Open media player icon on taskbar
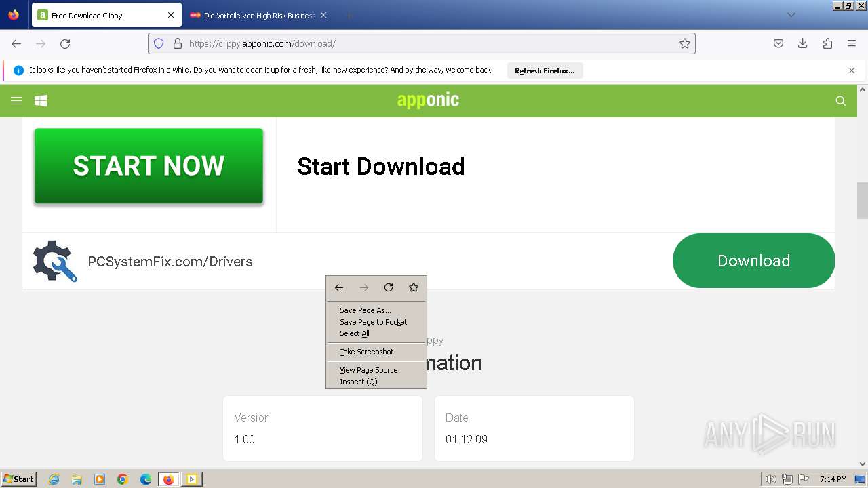Image resolution: width=868 pixels, height=488 pixels. (100, 479)
